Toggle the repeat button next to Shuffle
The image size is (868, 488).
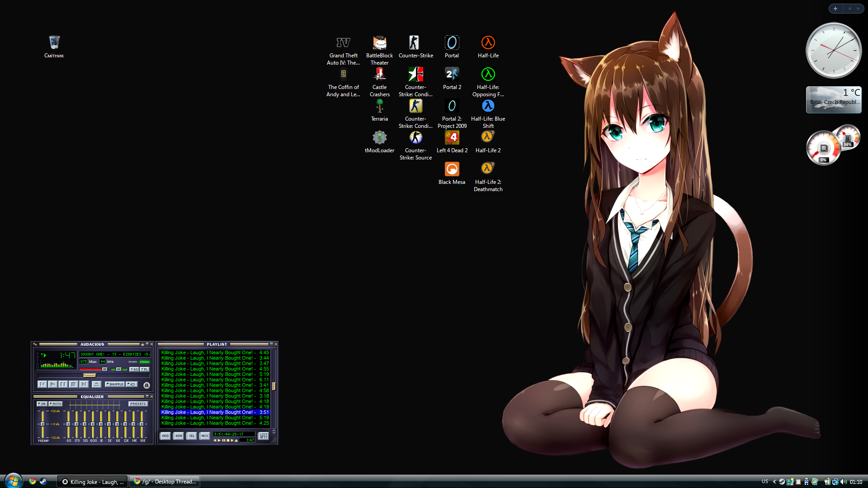pyautogui.click(x=132, y=384)
